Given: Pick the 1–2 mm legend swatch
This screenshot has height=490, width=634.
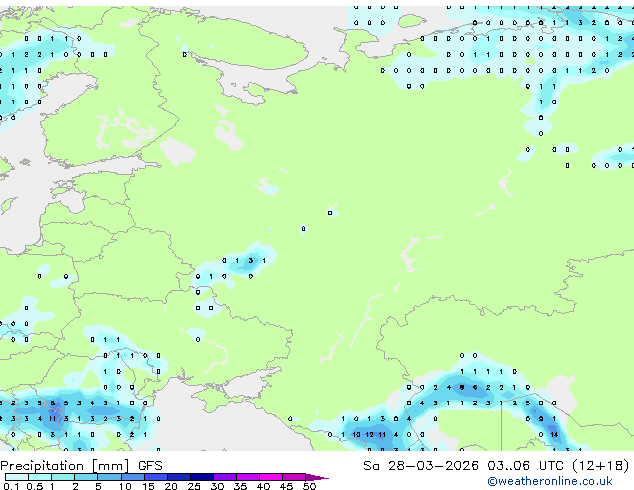Looking at the screenshot, I should coord(63,477).
